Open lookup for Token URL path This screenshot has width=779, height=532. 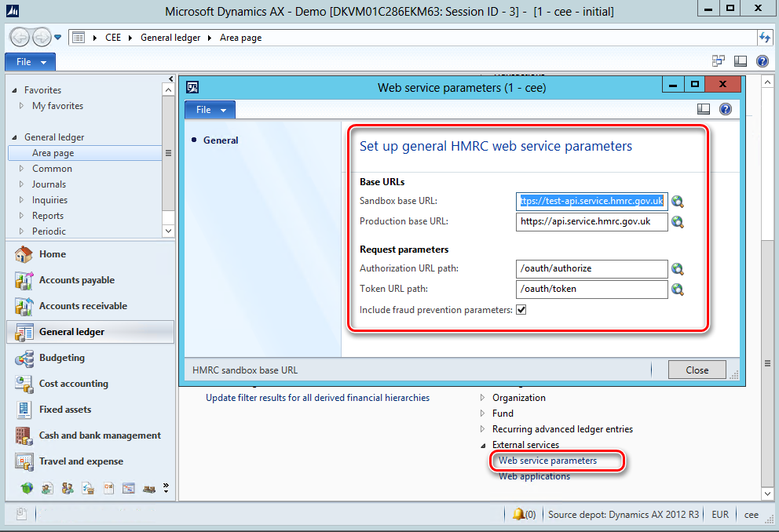(677, 289)
